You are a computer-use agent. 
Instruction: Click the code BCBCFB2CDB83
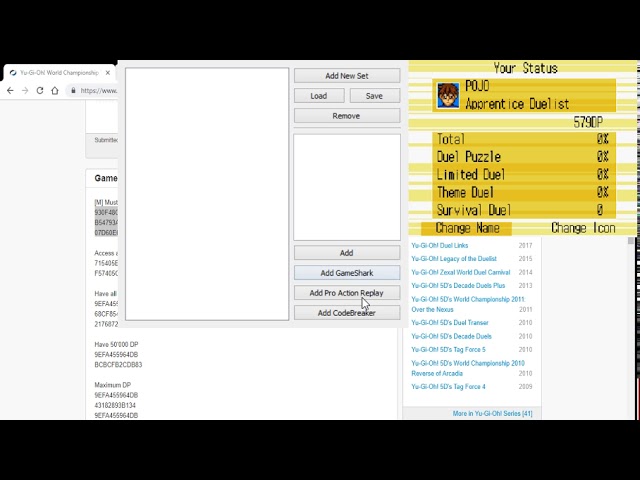click(x=118, y=364)
